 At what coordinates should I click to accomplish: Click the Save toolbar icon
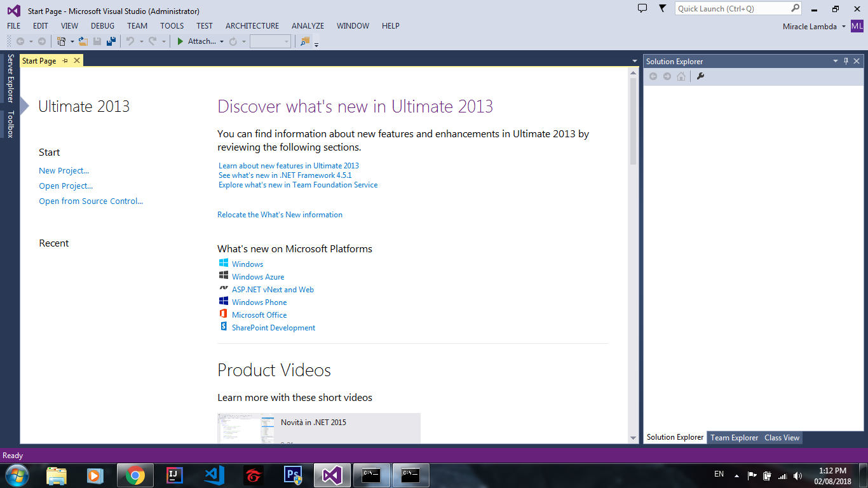click(97, 41)
